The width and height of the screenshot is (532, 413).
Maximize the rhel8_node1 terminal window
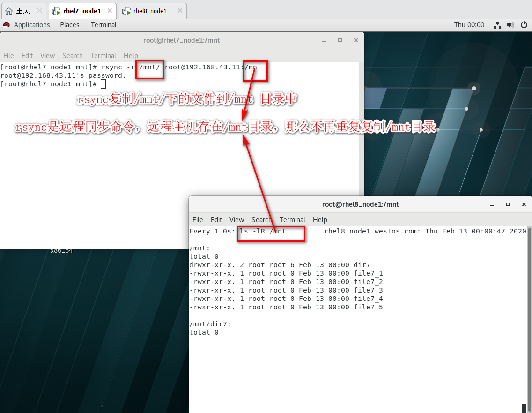click(x=508, y=204)
